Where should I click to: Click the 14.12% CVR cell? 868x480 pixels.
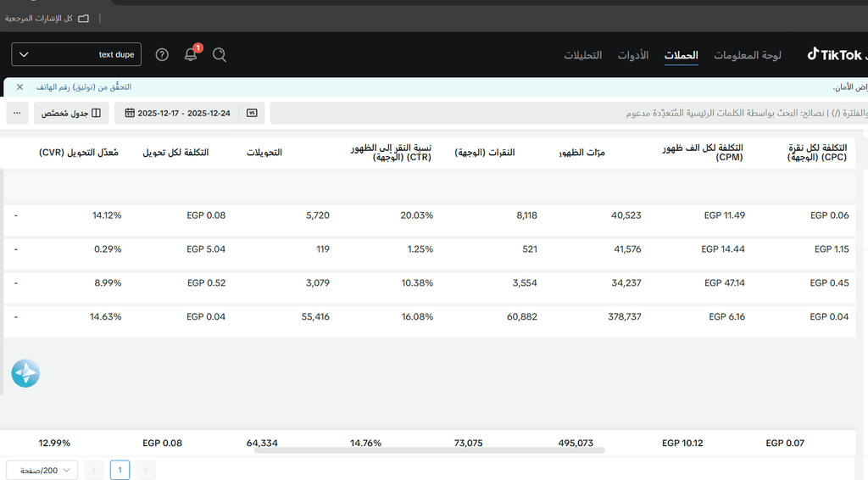click(x=107, y=215)
